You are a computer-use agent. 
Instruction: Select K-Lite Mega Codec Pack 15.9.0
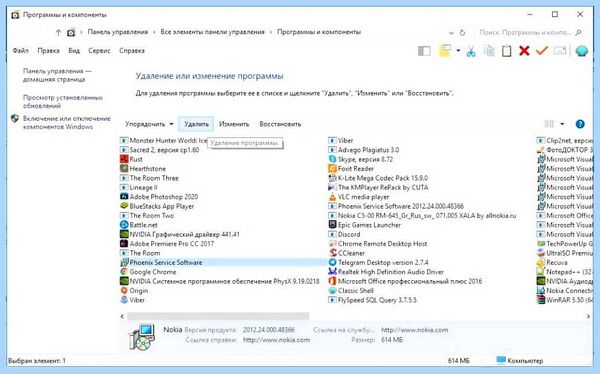tap(383, 178)
